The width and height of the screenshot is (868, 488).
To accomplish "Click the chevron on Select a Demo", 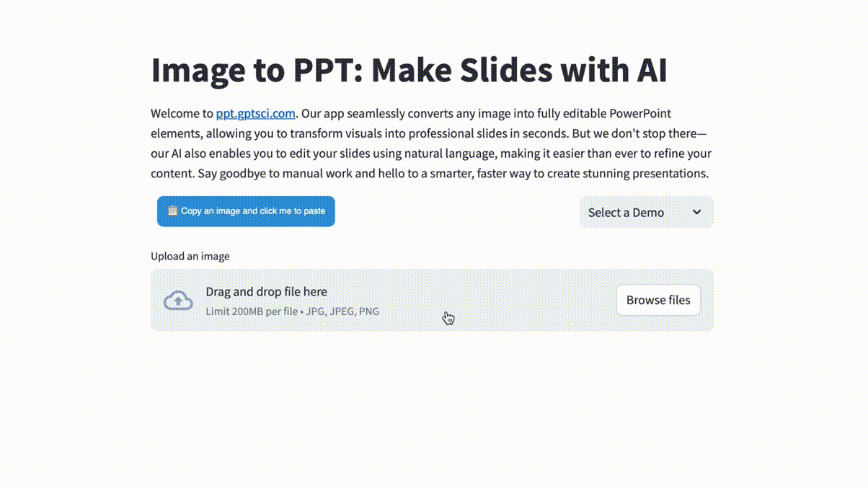I will [x=696, y=212].
